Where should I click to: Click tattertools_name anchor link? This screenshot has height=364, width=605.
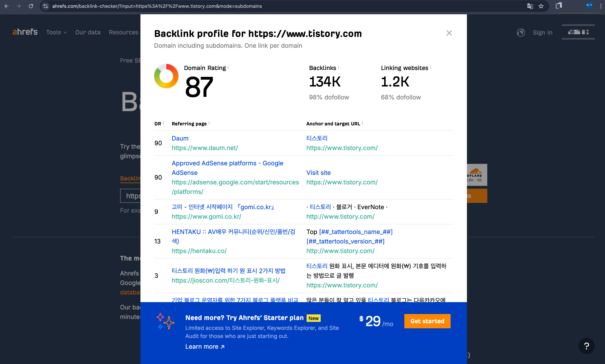pos(356,232)
